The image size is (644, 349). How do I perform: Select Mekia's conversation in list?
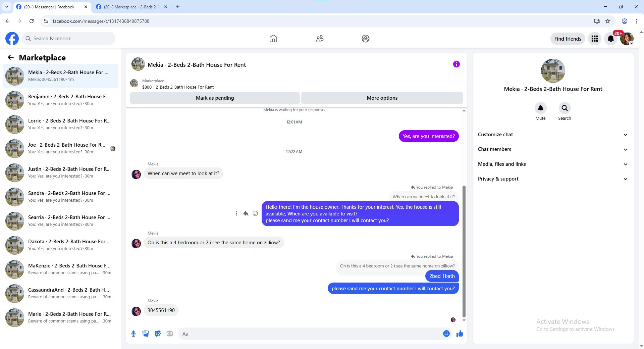click(x=60, y=76)
